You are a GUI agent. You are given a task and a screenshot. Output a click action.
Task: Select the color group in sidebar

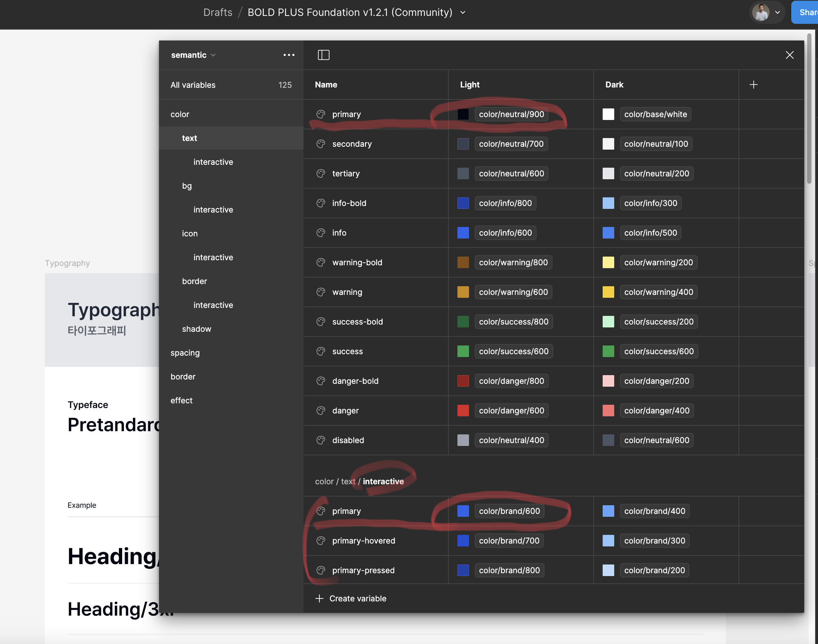click(x=179, y=113)
